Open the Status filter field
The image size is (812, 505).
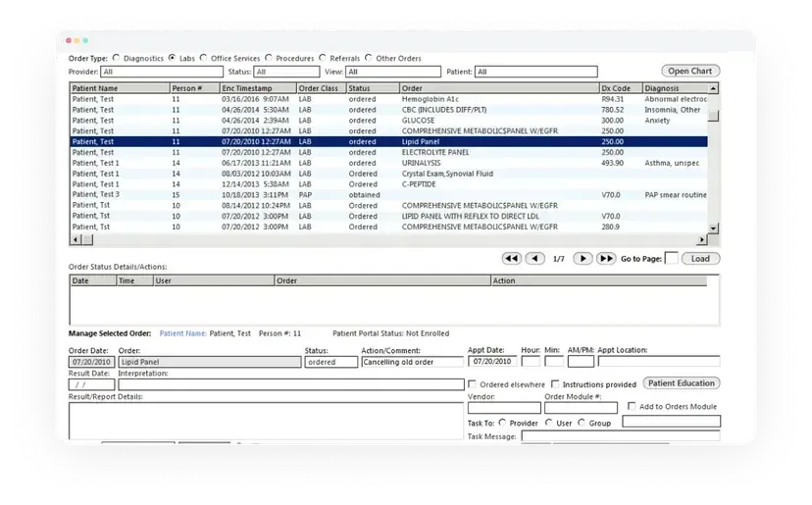286,72
